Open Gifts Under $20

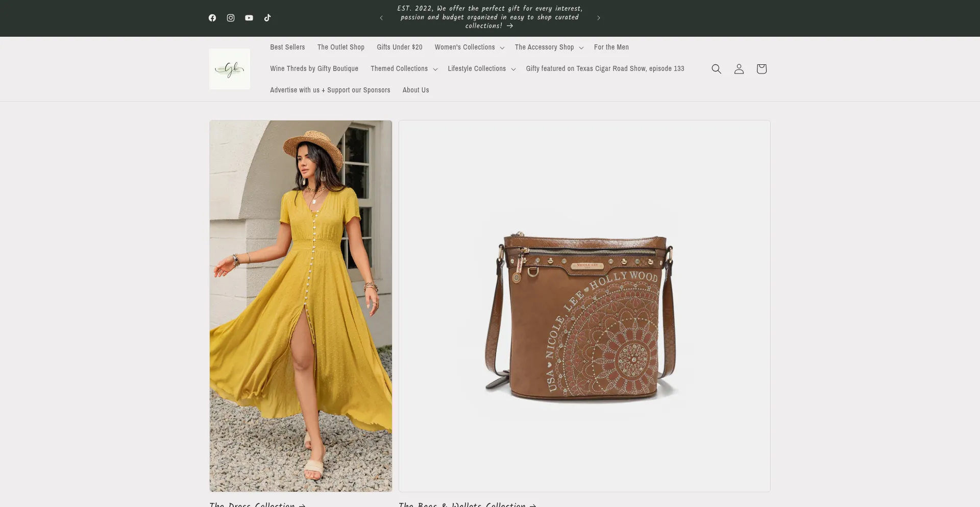400,47
